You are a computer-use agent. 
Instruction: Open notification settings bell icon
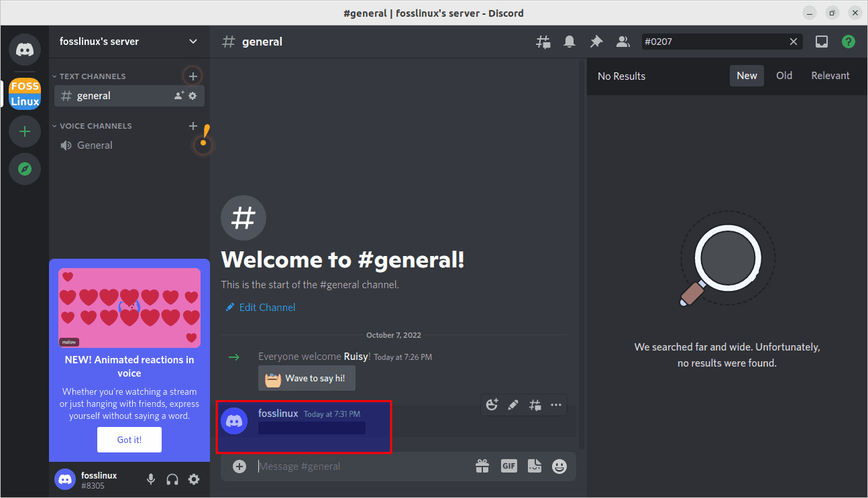[569, 42]
